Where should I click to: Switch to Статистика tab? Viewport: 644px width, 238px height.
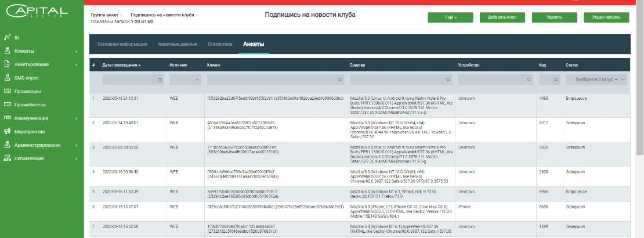tap(220, 44)
